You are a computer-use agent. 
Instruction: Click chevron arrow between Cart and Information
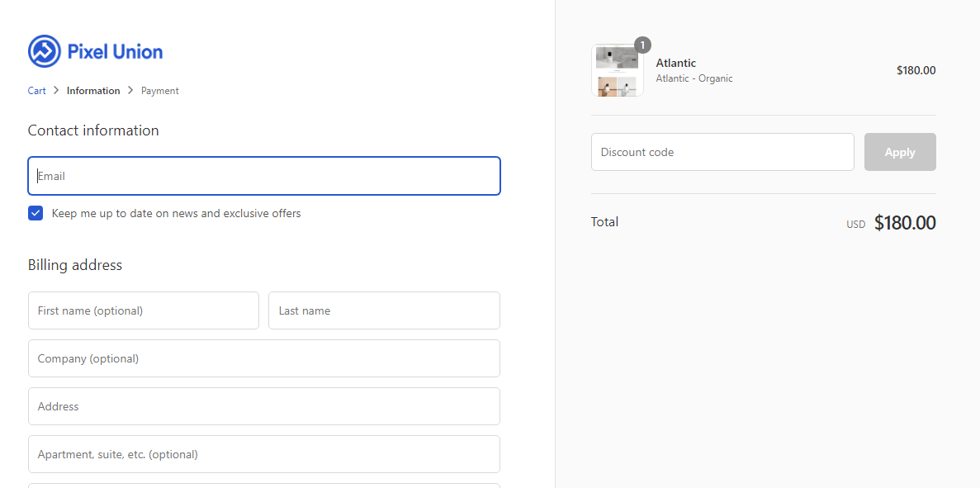click(x=56, y=91)
